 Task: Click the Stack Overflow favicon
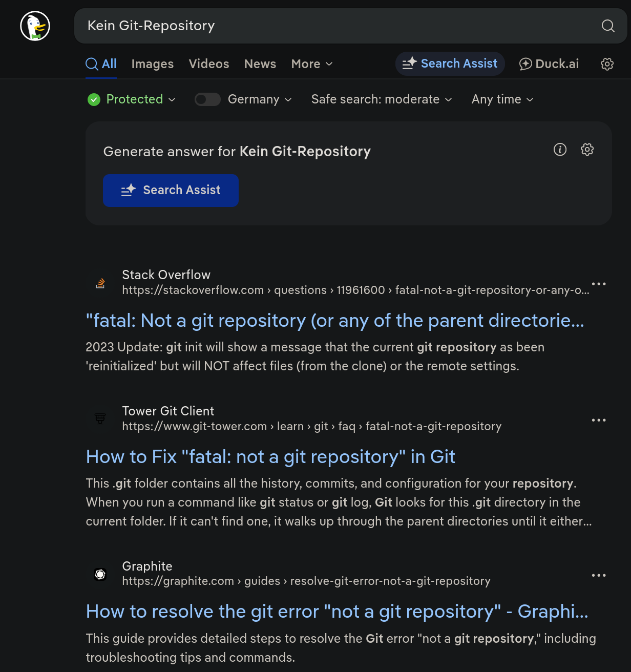coord(100,283)
